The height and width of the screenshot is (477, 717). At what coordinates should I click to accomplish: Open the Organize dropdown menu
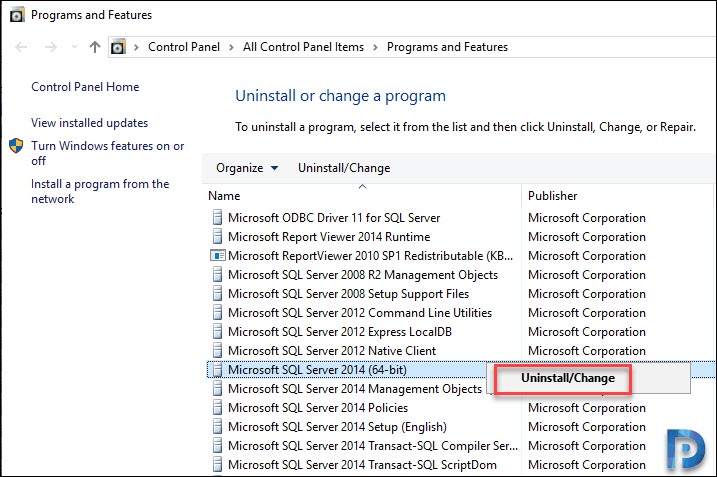tap(247, 168)
